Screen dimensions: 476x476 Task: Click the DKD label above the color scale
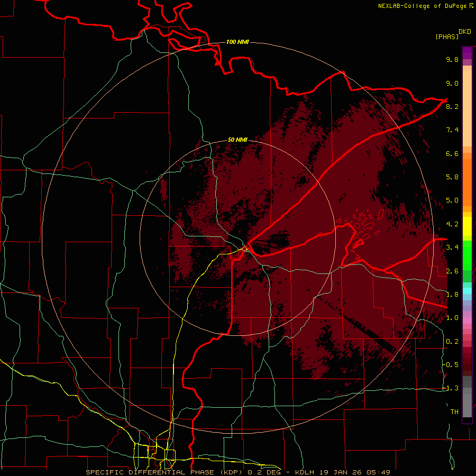point(465,32)
